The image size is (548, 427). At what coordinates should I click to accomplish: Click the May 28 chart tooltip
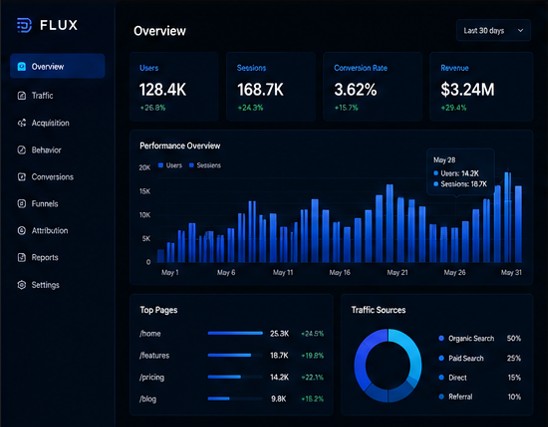460,172
